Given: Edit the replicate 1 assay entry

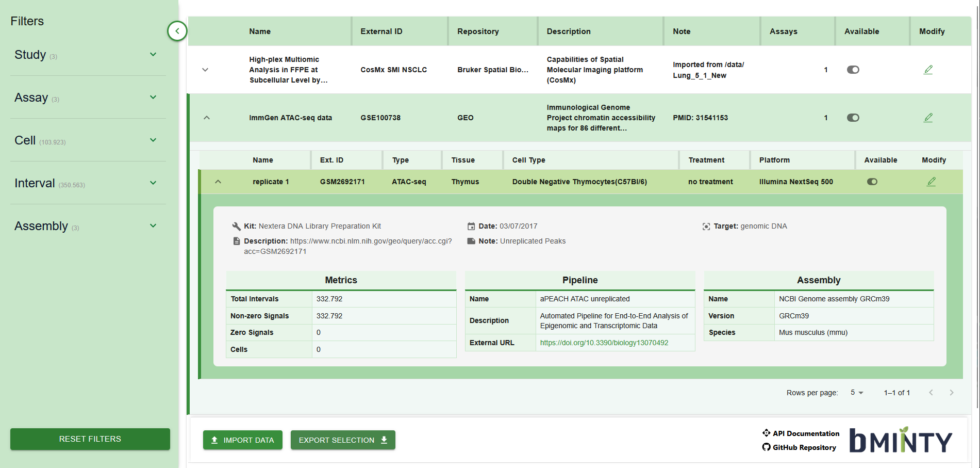Looking at the screenshot, I should click(931, 182).
